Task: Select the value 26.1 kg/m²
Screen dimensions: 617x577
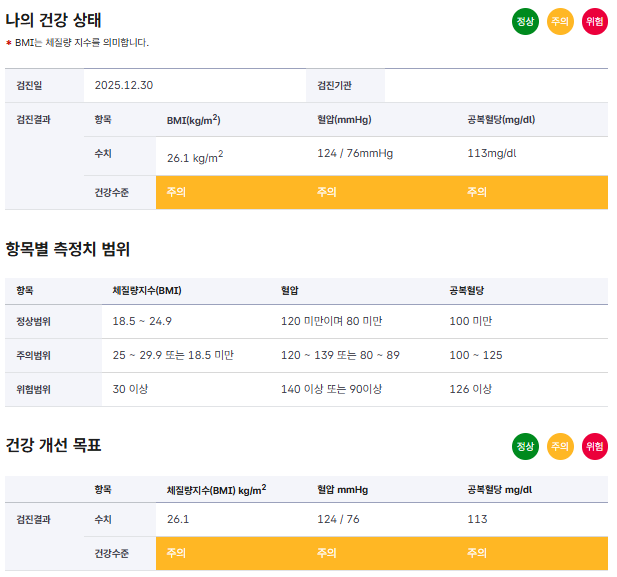Action: point(195,157)
